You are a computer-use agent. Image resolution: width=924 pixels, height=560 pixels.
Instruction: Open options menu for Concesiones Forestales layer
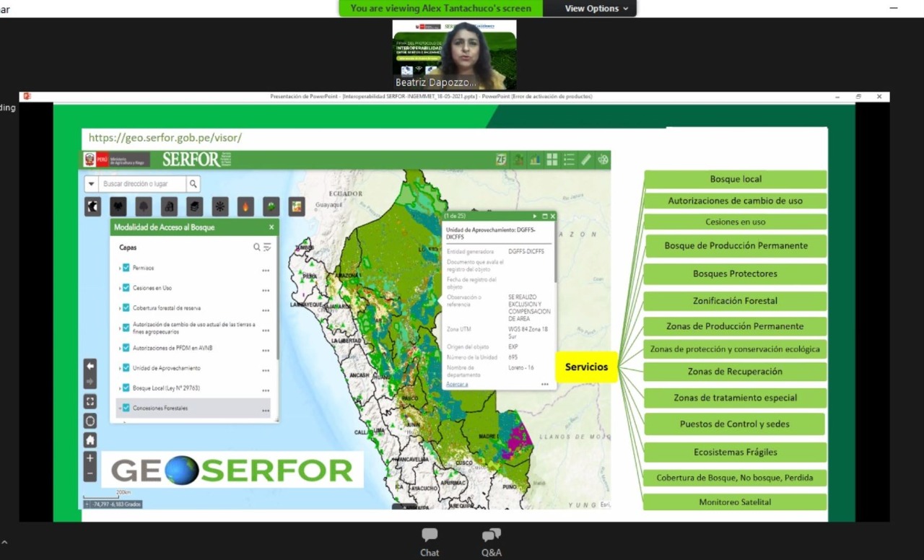(266, 410)
